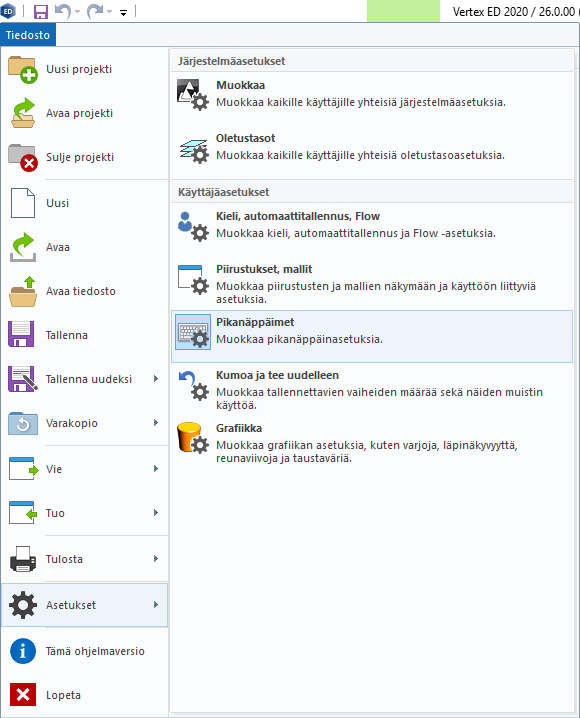
Task: Open Kieli, automaattitallennus, Flow title
Action: point(298,216)
